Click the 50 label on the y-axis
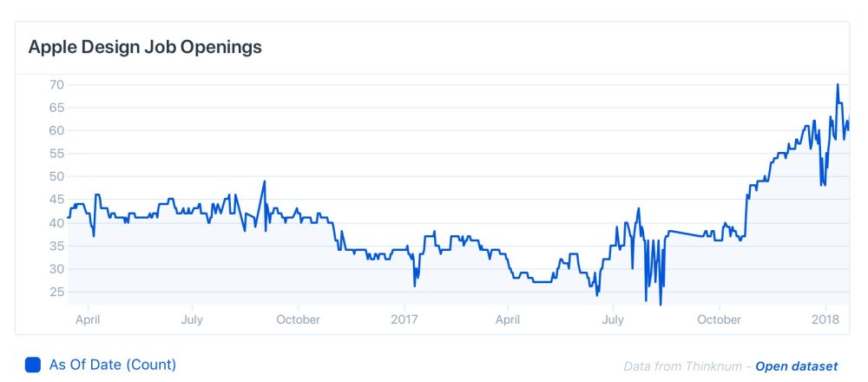The height and width of the screenshot is (382, 868). pyautogui.click(x=58, y=176)
